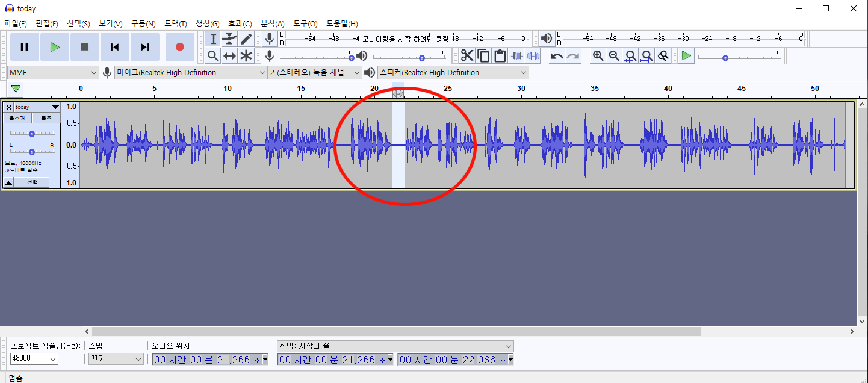Open the today track name dropdown menu
Viewport: 868px width, 383px height.
coord(37,107)
